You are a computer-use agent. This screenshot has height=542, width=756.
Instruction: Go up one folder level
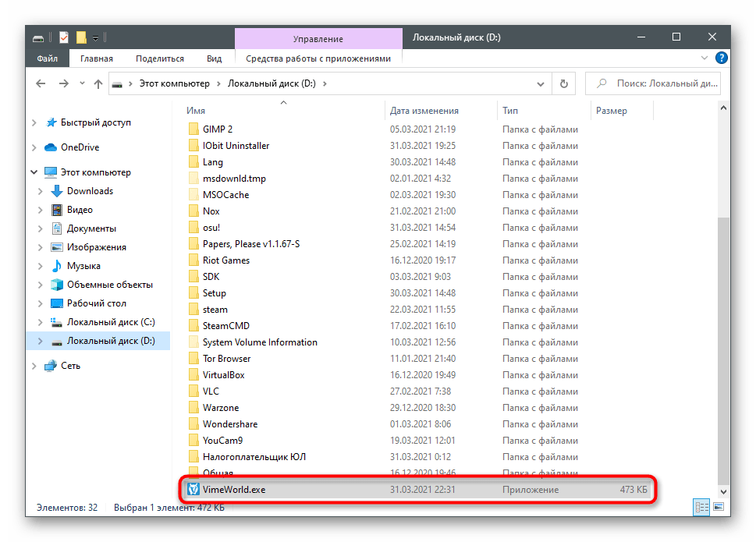click(x=98, y=83)
